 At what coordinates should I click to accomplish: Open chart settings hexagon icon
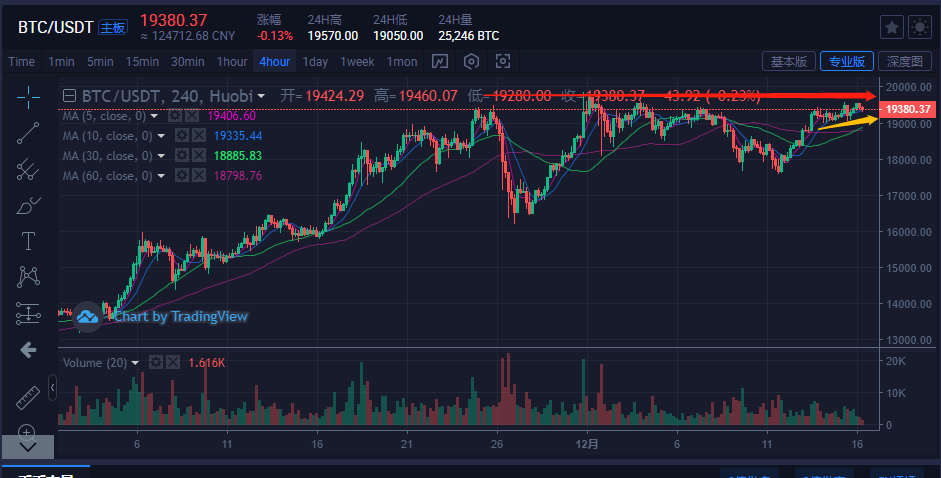click(472, 61)
